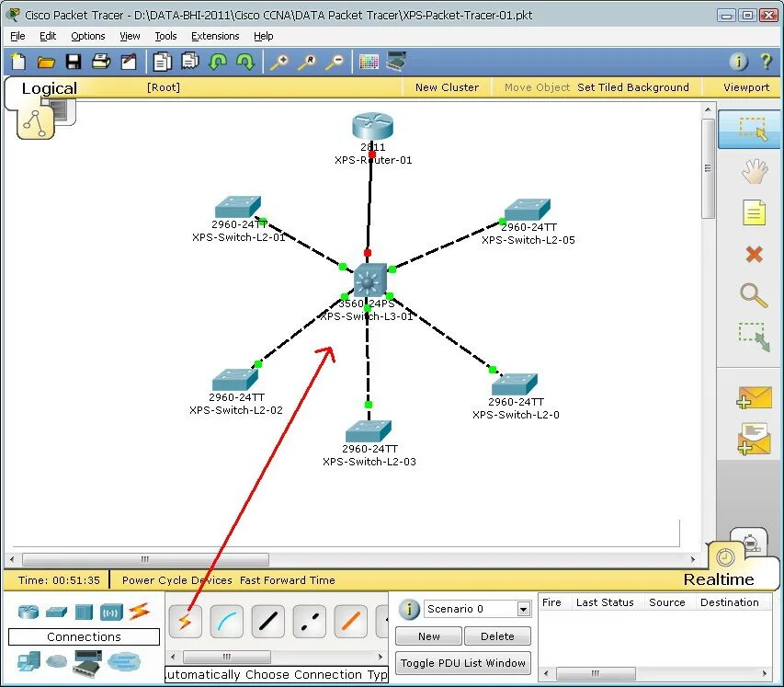Open the Activity Wizard toolbar icon

(x=129, y=62)
